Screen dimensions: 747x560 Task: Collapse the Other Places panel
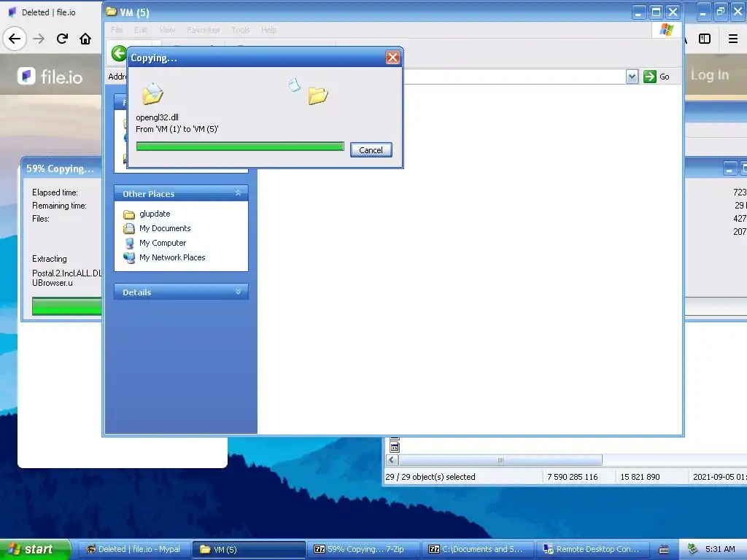coord(238,192)
